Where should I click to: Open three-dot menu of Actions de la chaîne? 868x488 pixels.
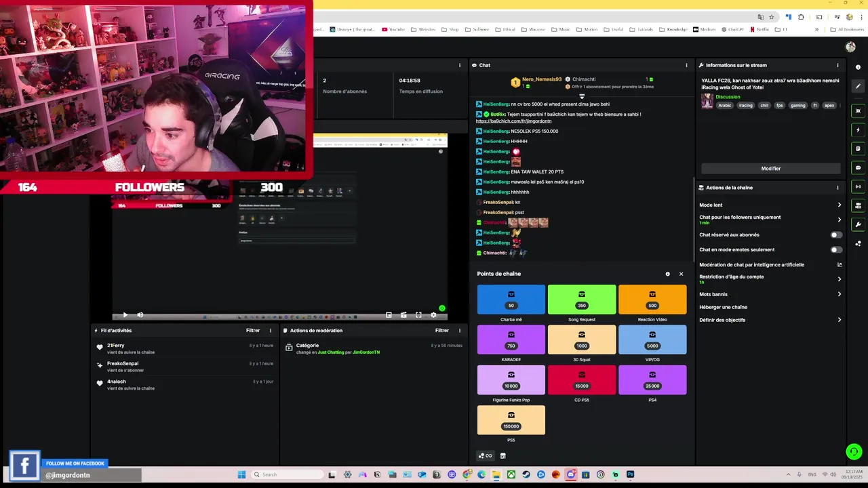(x=837, y=188)
